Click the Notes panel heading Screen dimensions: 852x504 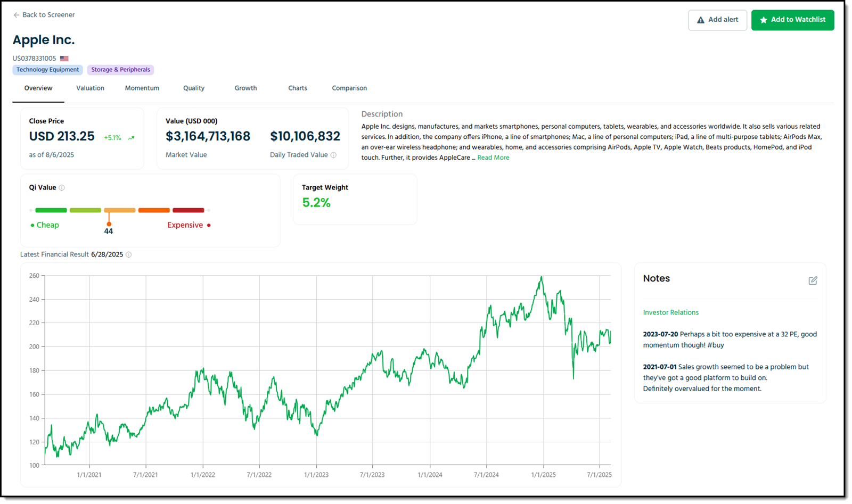click(656, 278)
